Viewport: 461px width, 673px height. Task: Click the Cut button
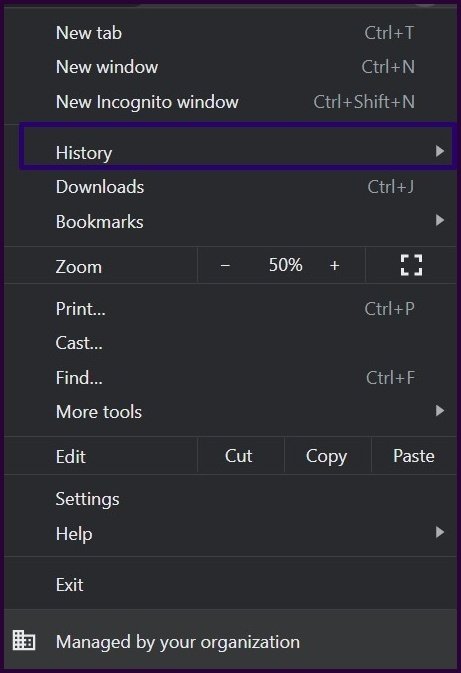[239, 456]
